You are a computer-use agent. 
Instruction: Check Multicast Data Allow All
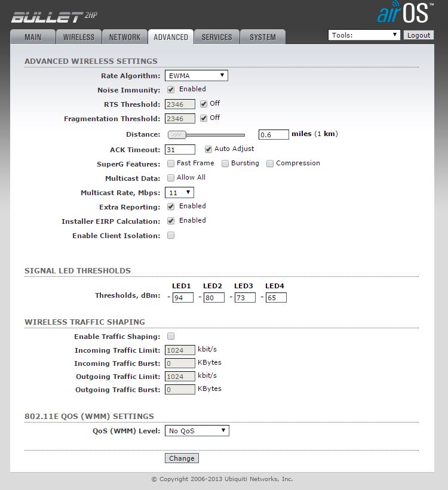click(x=171, y=178)
